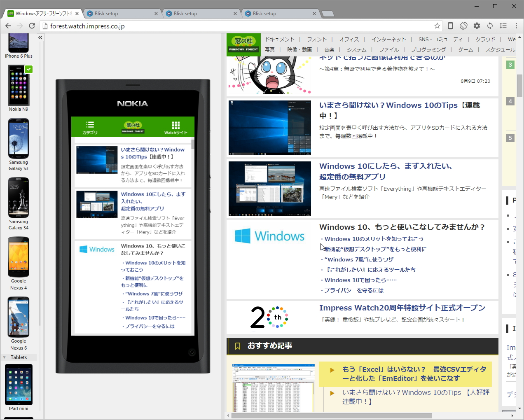The image size is (524, 420).
Task: Click the phone device icon in the toolbar
Action: click(450, 26)
